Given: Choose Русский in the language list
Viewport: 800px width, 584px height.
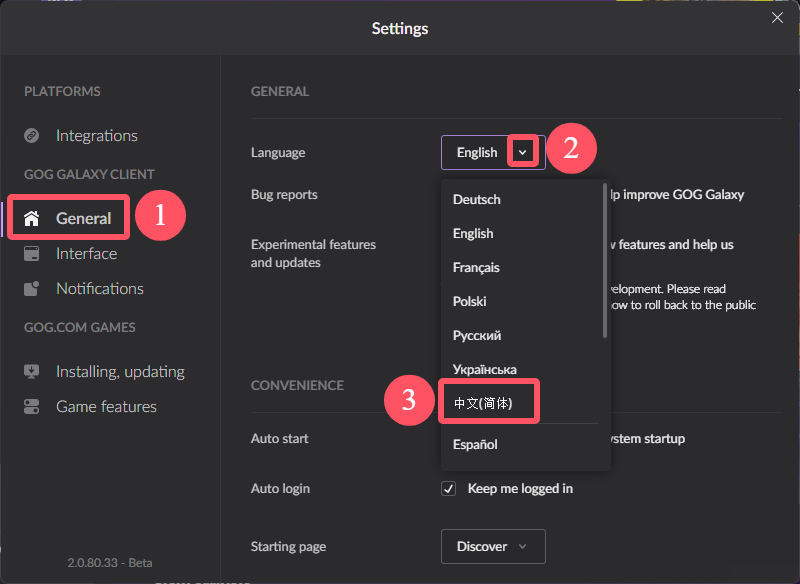Looking at the screenshot, I should click(477, 336).
